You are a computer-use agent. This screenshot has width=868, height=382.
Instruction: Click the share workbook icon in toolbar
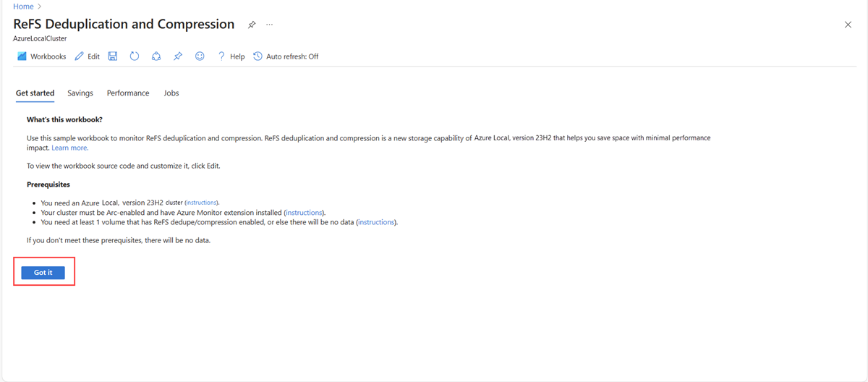pos(156,56)
